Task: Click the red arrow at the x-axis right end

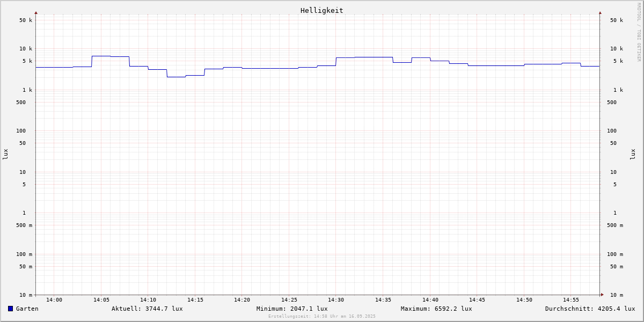Action: coord(602,295)
